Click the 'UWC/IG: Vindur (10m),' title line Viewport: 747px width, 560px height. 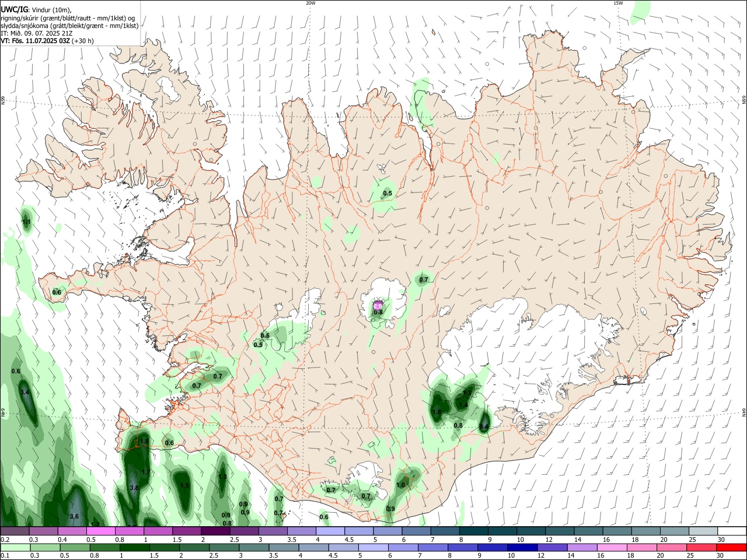point(36,10)
